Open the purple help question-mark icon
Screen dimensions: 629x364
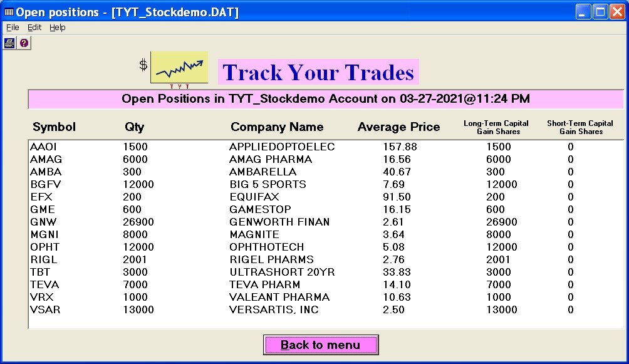point(24,43)
